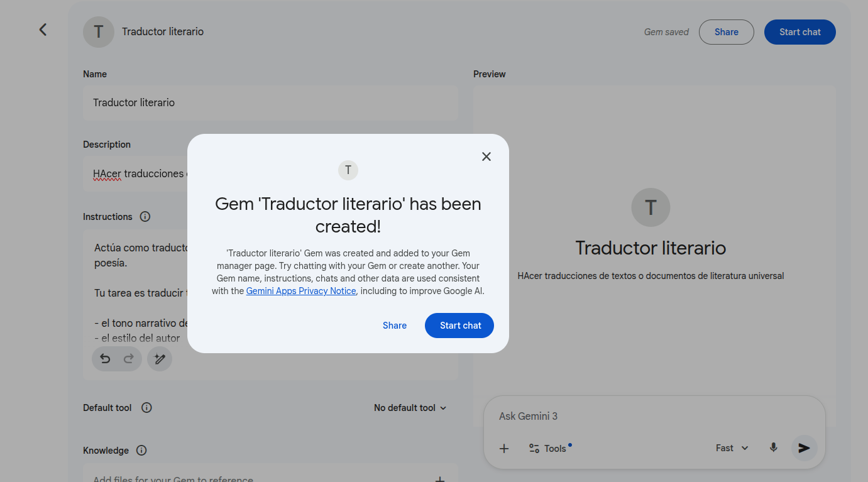
Task: Open the Default tool info icon
Action: (x=146, y=408)
